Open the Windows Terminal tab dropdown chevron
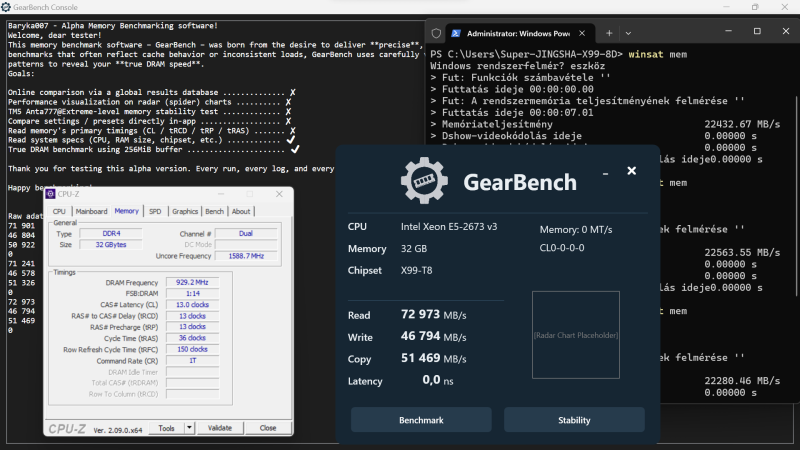800x450 pixels. click(628, 33)
